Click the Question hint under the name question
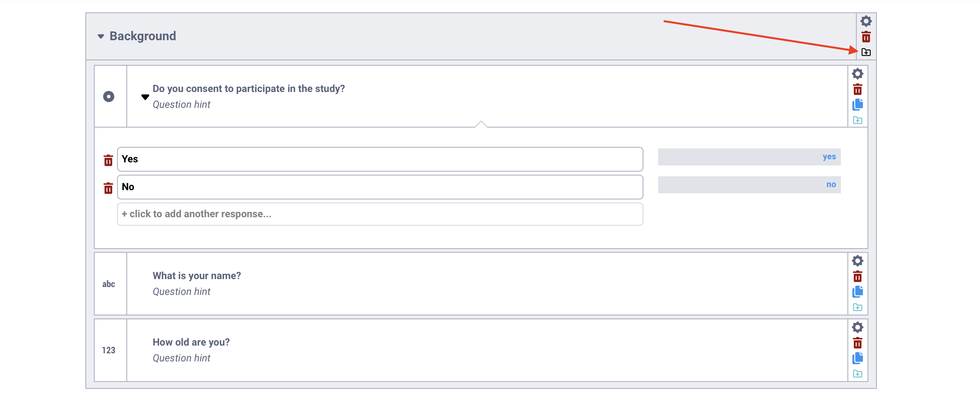The height and width of the screenshot is (402, 980). [x=181, y=291]
